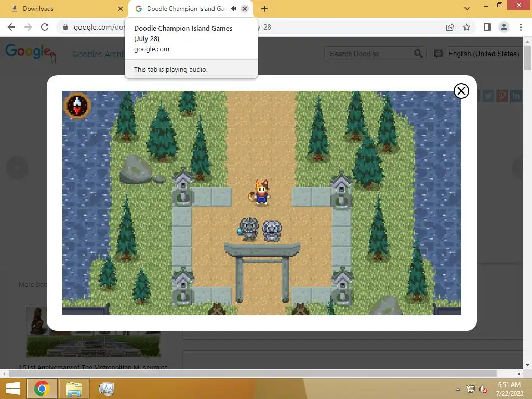
Task: Click the Google Doodles logo
Action: (x=31, y=53)
